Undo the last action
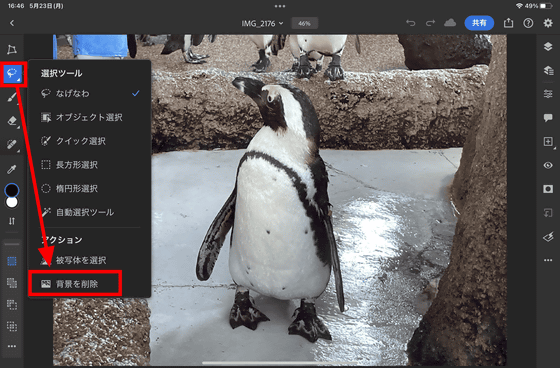Image resolution: width=560 pixels, height=368 pixels. click(x=411, y=23)
